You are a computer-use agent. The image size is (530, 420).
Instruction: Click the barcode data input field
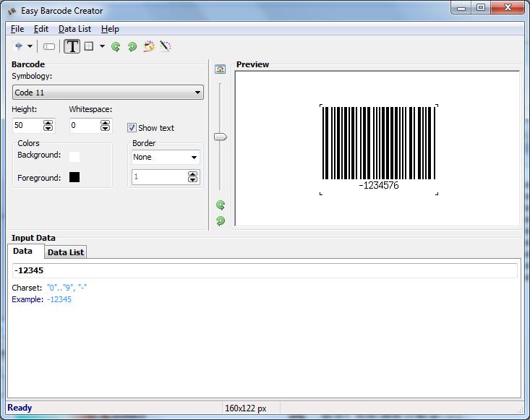coord(265,270)
